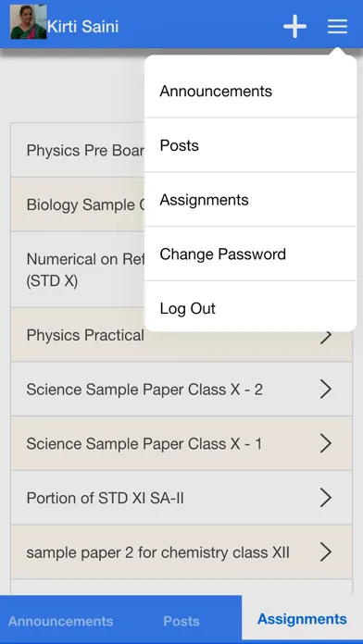363x644 pixels.
Task: Close the hamburger menu icon
Action: [337, 27]
